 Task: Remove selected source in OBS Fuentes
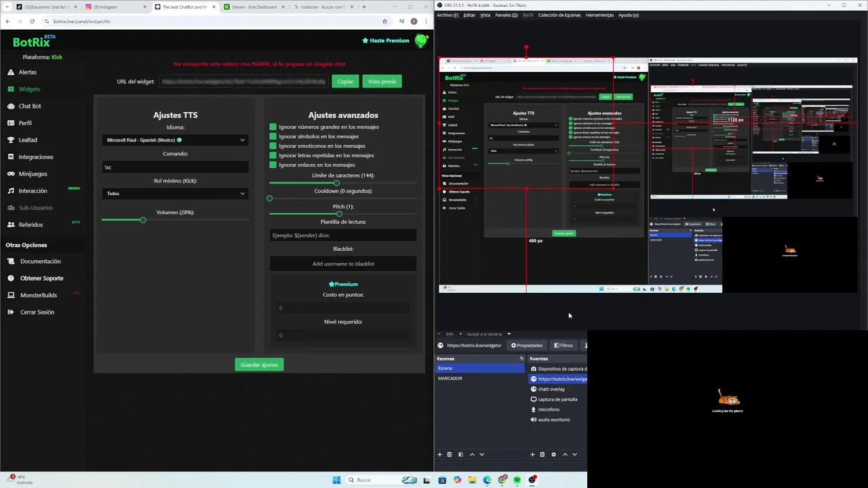tap(542, 454)
